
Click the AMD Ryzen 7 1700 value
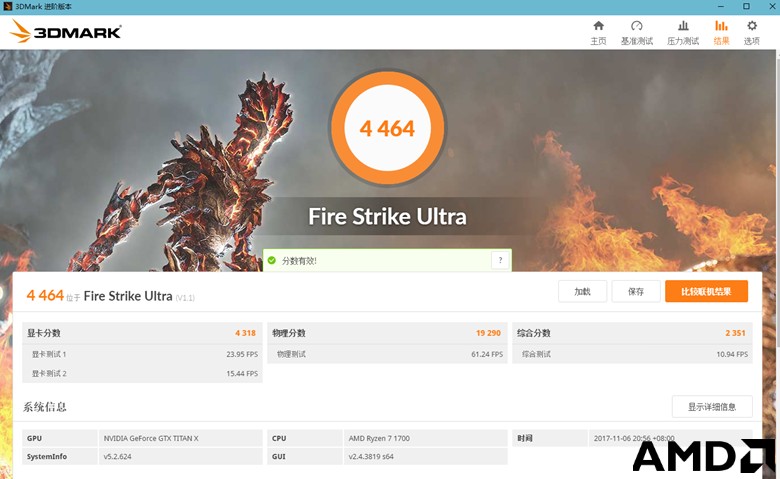(x=379, y=438)
